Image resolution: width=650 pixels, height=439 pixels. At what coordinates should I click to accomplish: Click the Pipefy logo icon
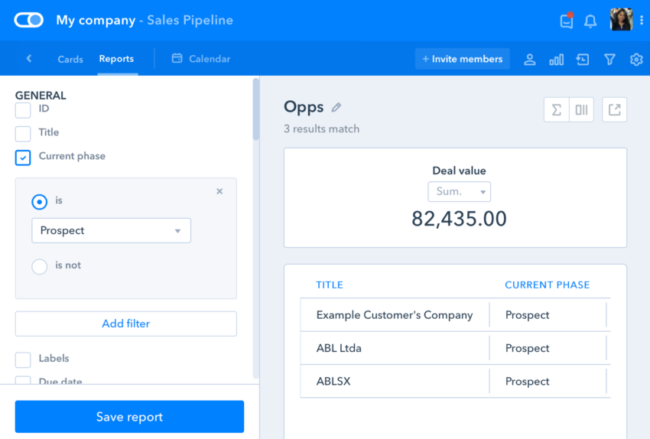[x=29, y=20]
